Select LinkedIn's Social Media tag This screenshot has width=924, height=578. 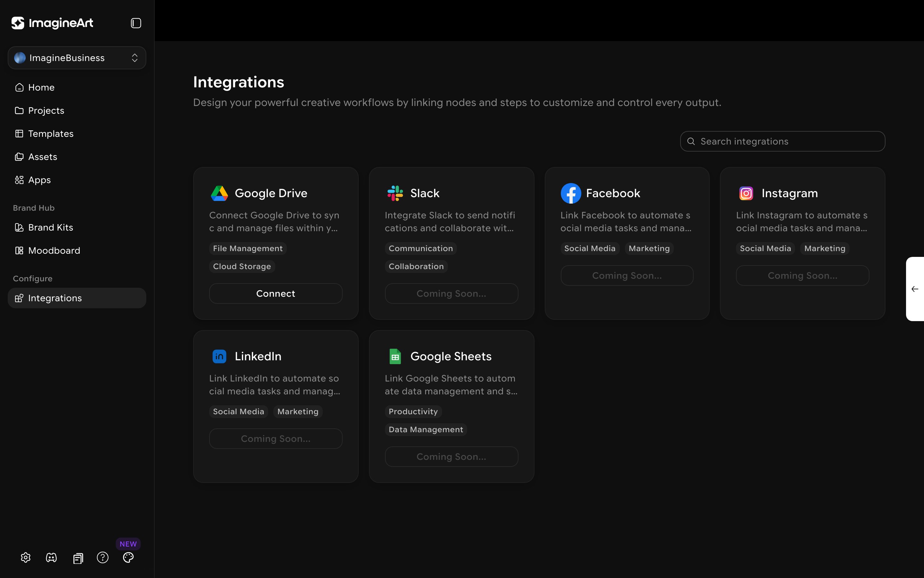[239, 412]
